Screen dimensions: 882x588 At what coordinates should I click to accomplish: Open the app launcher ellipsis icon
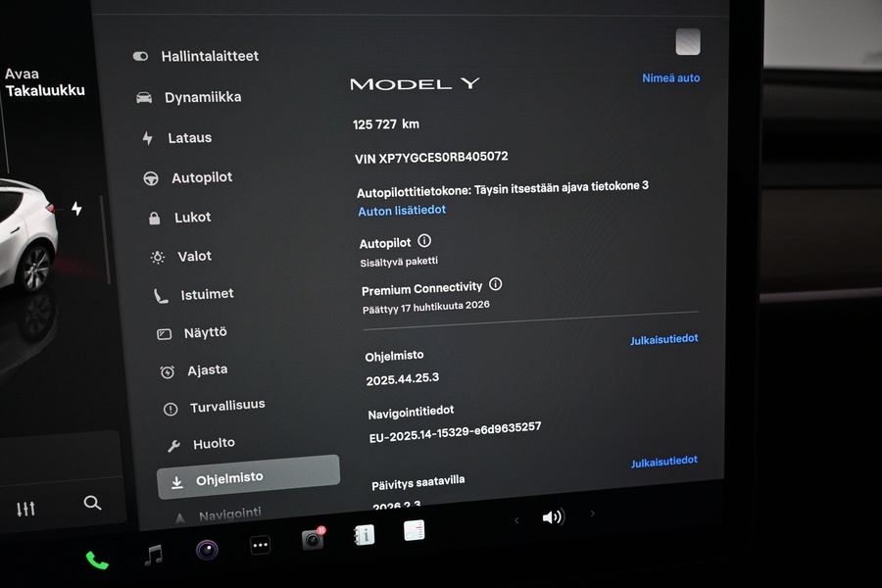pos(259,545)
